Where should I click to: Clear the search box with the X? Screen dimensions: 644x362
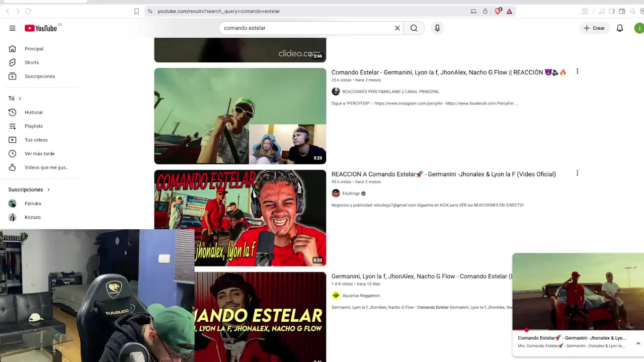(397, 28)
